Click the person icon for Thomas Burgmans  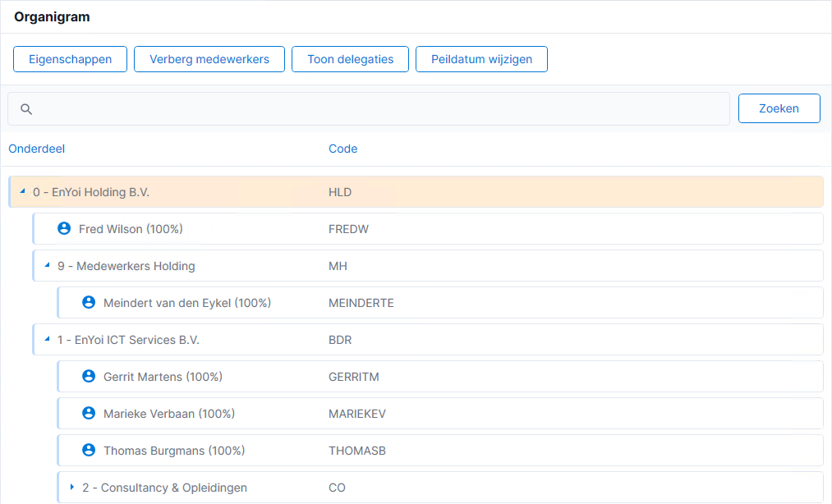pyautogui.click(x=89, y=450)
